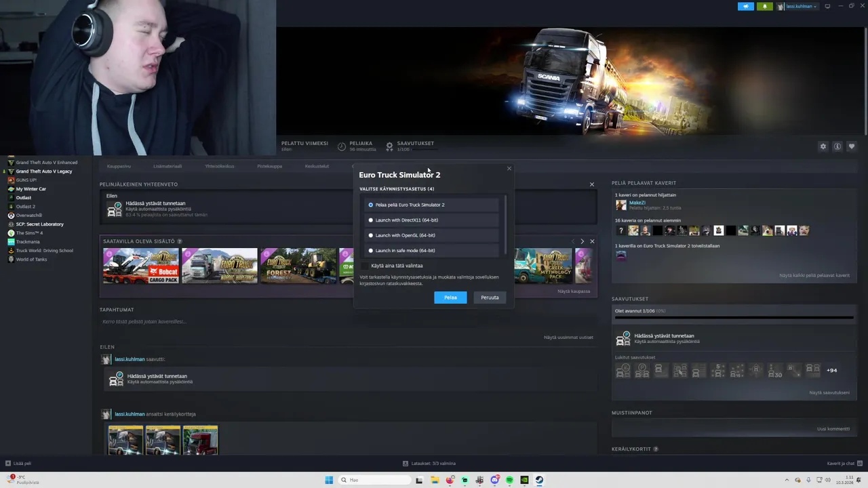This screenshot has height=488, width=868.
Task: Select Grand Theft Auto V Legacy in library
Action: 43,171
